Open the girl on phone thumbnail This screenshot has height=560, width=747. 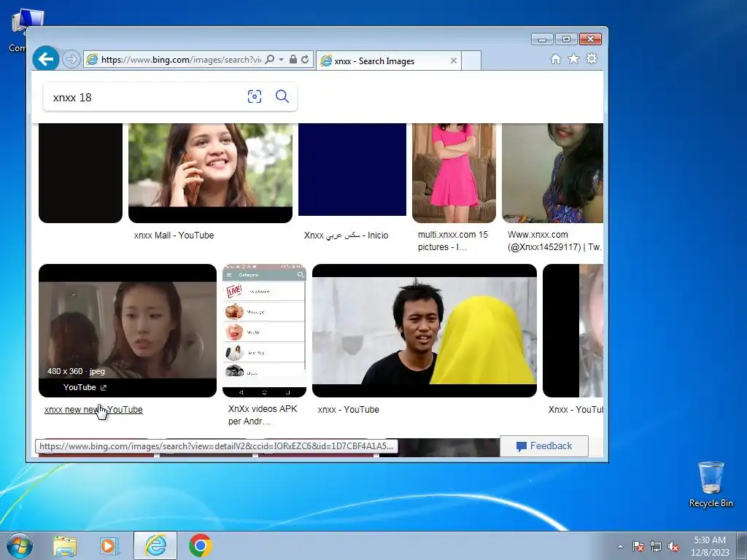click(x=210, y=173)
